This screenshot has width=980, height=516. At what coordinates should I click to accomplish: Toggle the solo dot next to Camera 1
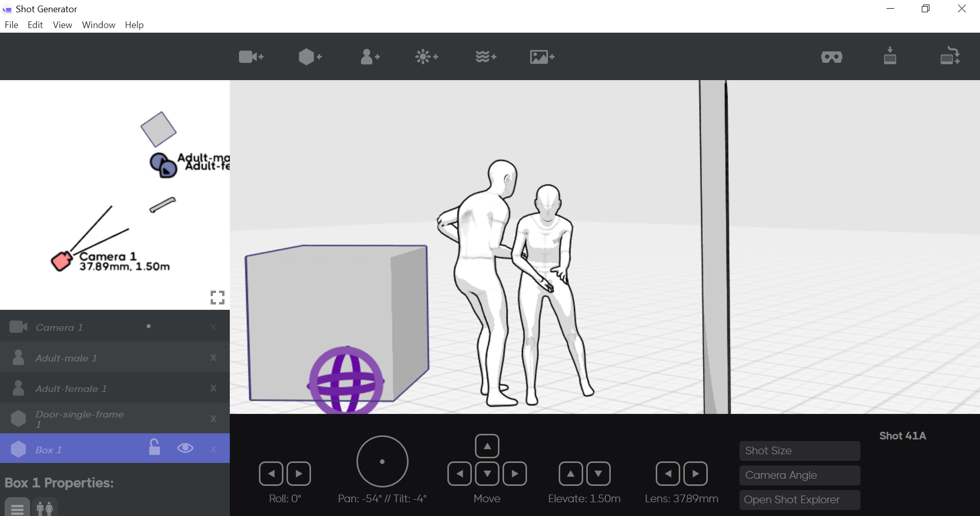(149, 326)
